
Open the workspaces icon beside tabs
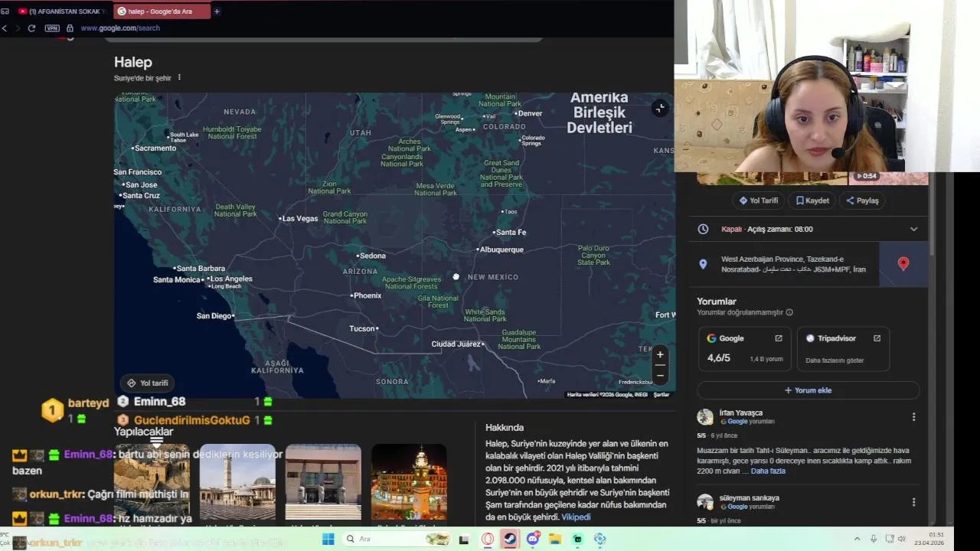(x=5, y=11)
